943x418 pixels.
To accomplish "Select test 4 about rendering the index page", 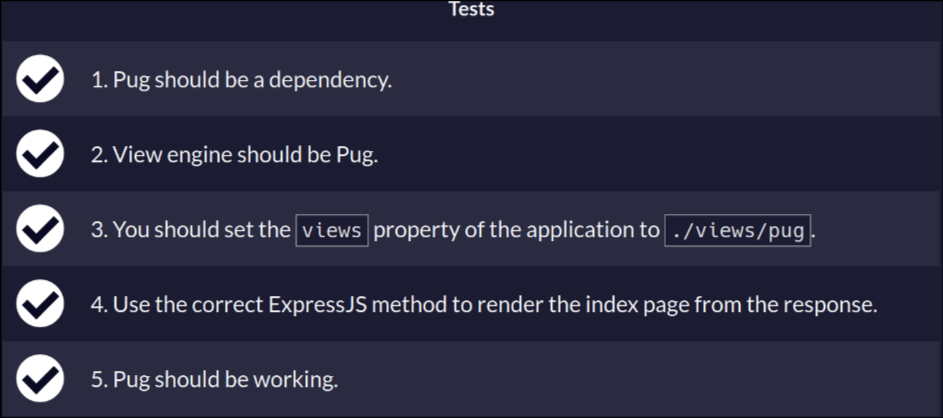I will click(x=484, y=306).
